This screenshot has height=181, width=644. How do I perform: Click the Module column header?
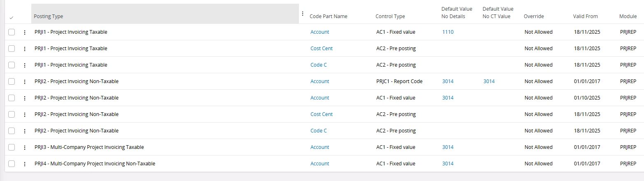click(628, 16)
